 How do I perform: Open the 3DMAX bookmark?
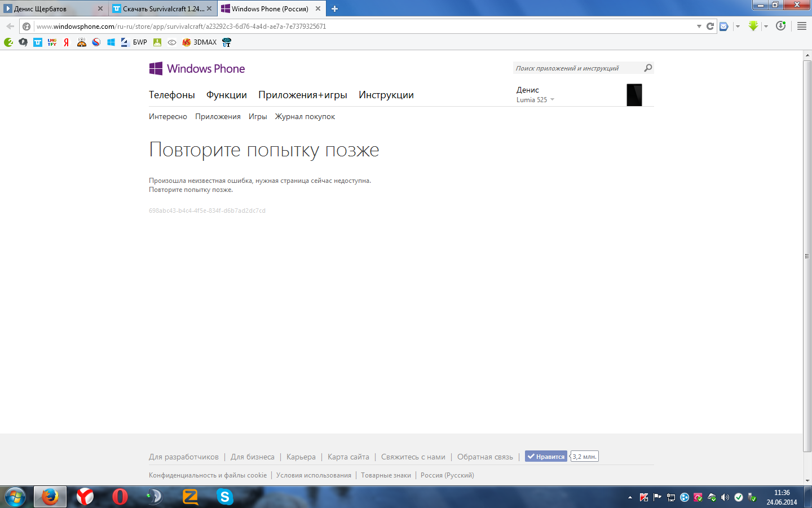[x=200, y=42]
